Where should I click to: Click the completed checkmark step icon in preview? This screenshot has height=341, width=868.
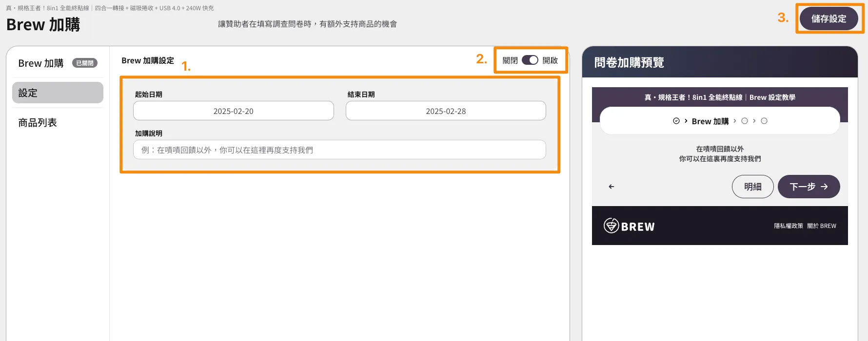click(x=676, y=121)
